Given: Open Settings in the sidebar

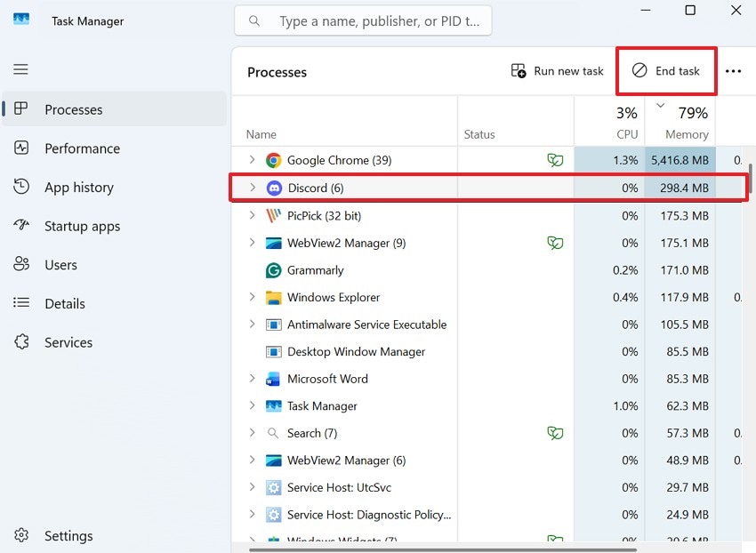Looking at the screenshot, I should click(x=114, y=535).
